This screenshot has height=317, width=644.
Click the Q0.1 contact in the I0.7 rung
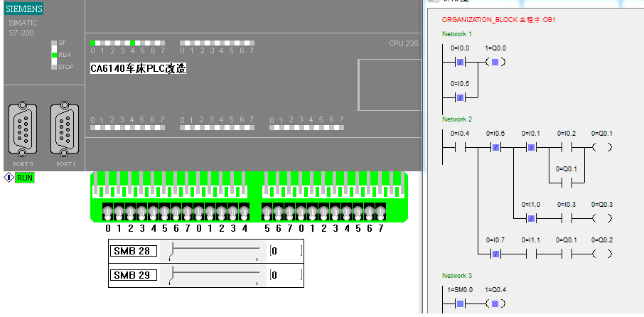(567, 254)
